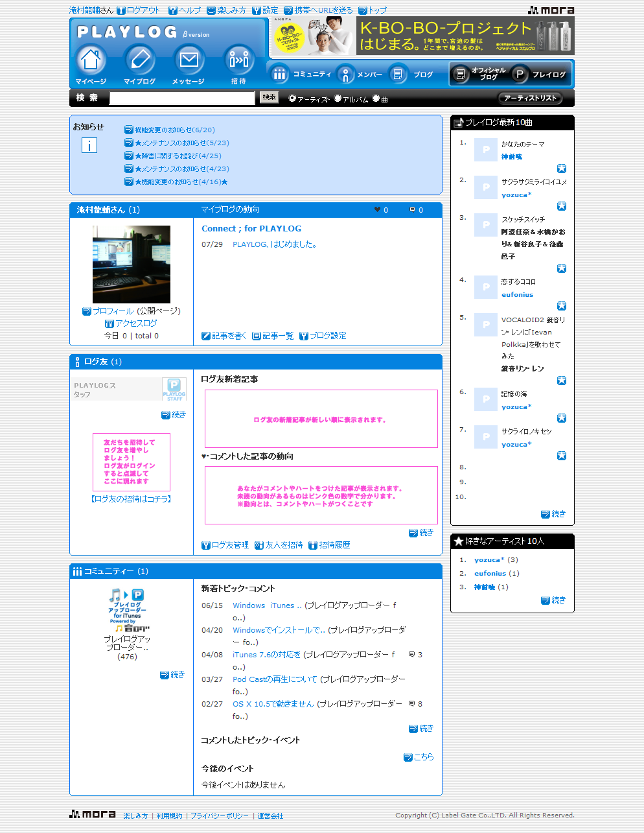The height and width of the screenshot is (833, 644).
Task: Open the マイページ home icon
Action: pos(91,61)
